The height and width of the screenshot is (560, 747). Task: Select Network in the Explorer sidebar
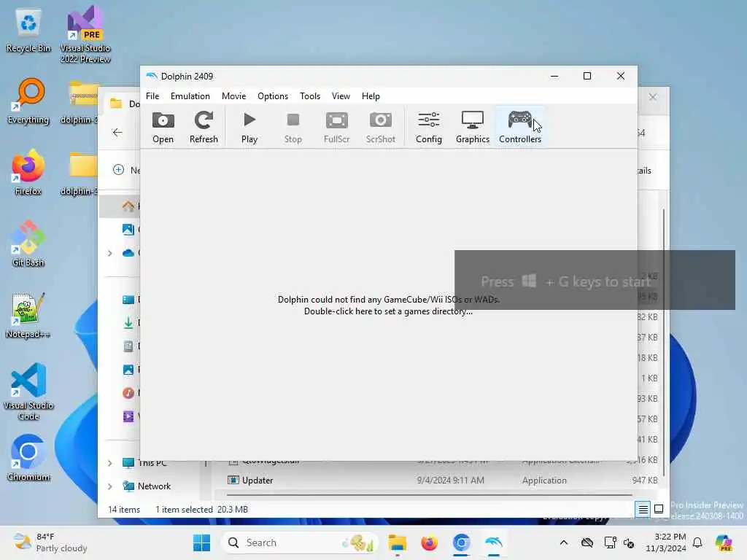pos(153,486)
